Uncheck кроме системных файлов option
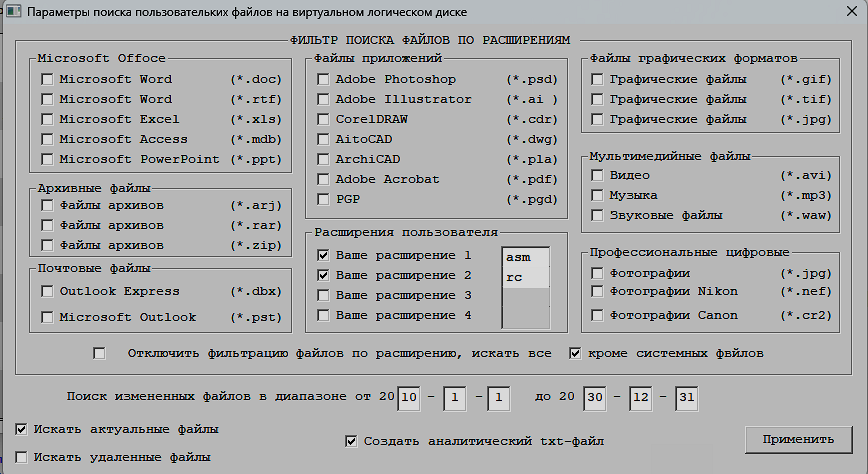This screenshot has height=474, width=868. [576, 353]
